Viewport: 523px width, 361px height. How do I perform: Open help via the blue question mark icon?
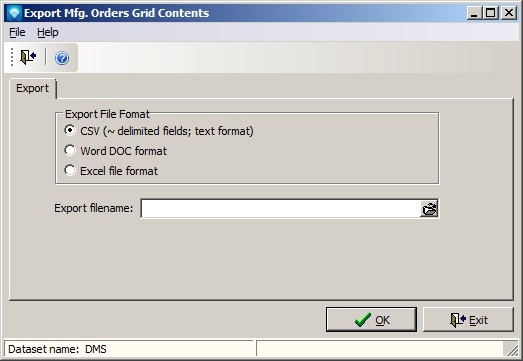click(x=62, y=58)
